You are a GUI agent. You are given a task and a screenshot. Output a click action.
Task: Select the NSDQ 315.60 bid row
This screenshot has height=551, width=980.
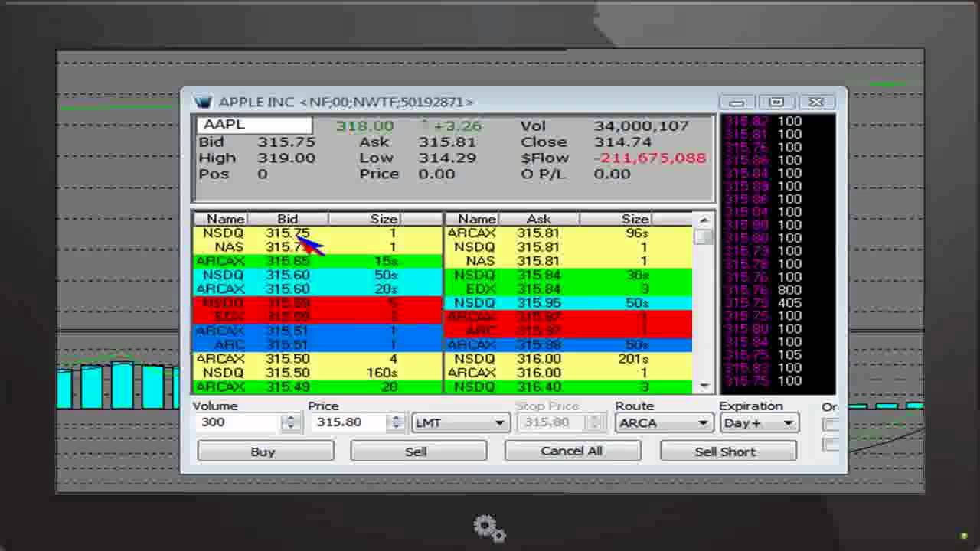[x=317, y=275]
